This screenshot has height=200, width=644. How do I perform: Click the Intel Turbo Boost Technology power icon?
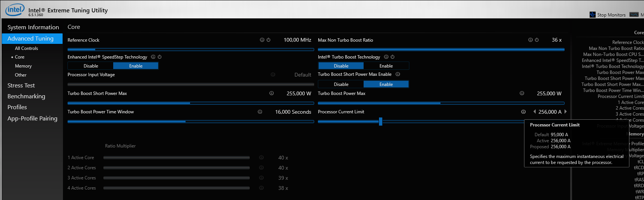(392, 57)
